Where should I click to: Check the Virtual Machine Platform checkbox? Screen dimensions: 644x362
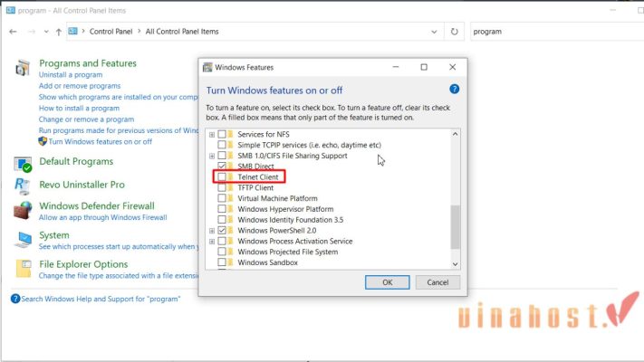(222, 198)
